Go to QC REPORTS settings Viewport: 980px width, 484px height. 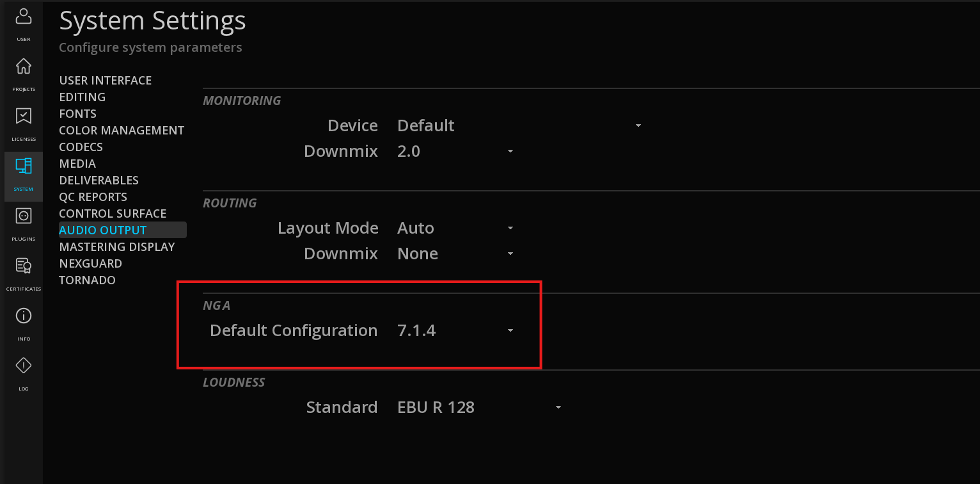click(93, 197)
